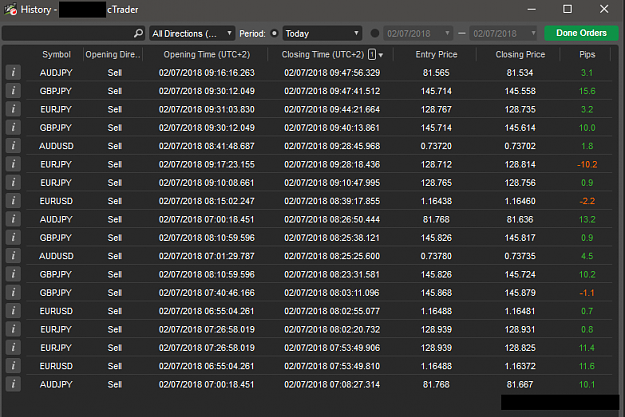The image size is (625, 417).
Task: Open info for GBPJPY 10.2 pips row
Action: click(13, 274)
